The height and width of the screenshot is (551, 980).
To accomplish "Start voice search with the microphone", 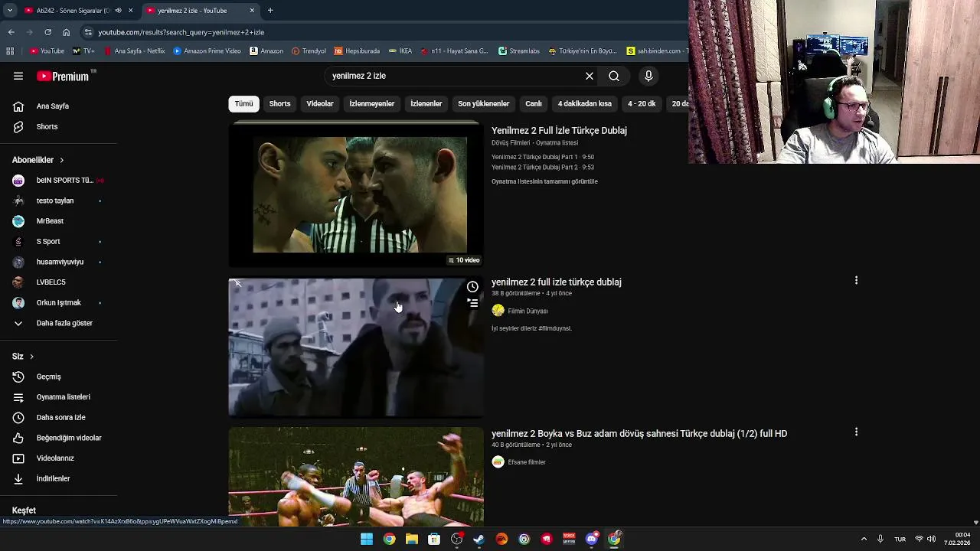I will tap(648, 76).
